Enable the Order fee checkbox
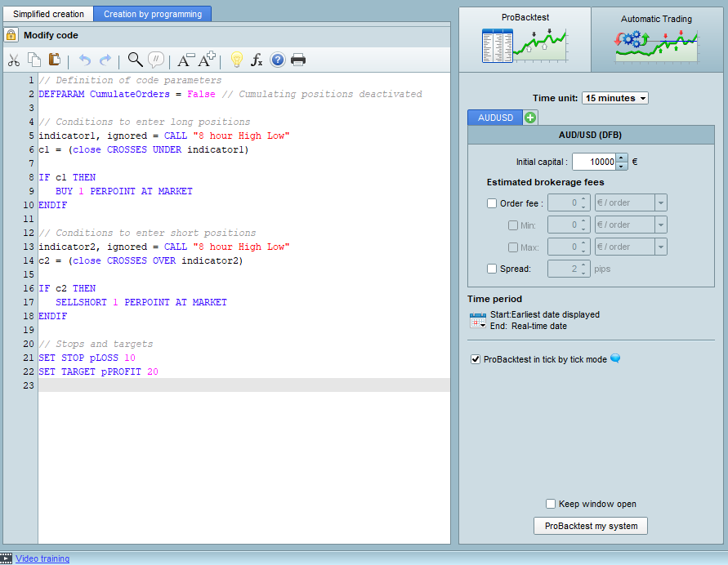Screen dimensions: 728x565 pyautogui.click(x=492, y=203)
